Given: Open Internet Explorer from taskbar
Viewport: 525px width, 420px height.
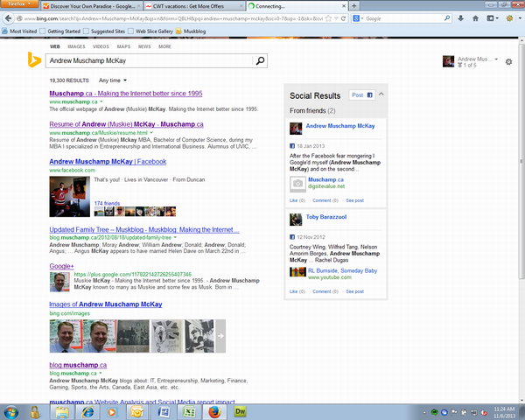Looking at the screenshot, I should 87,412.
